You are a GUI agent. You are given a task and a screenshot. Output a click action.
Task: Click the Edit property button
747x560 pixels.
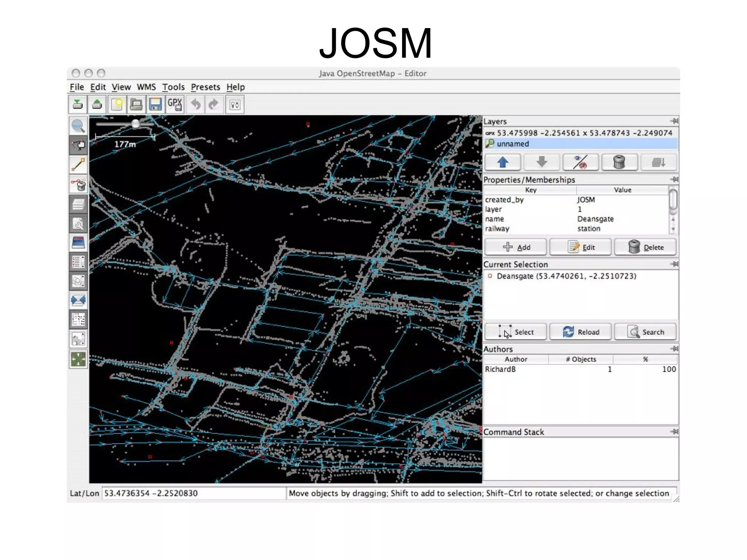(581, 247)
